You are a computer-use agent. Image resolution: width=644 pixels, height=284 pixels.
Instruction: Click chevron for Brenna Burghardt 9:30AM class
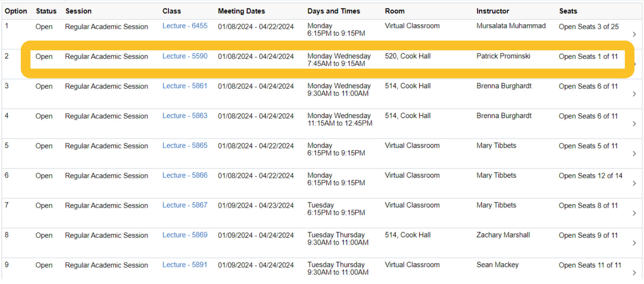tap(634, 94)
